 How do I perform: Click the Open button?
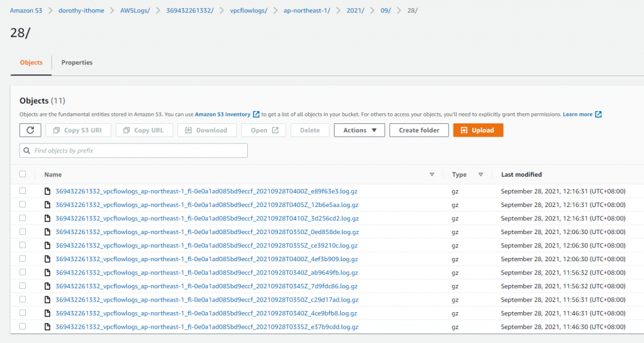coord(264,130)
